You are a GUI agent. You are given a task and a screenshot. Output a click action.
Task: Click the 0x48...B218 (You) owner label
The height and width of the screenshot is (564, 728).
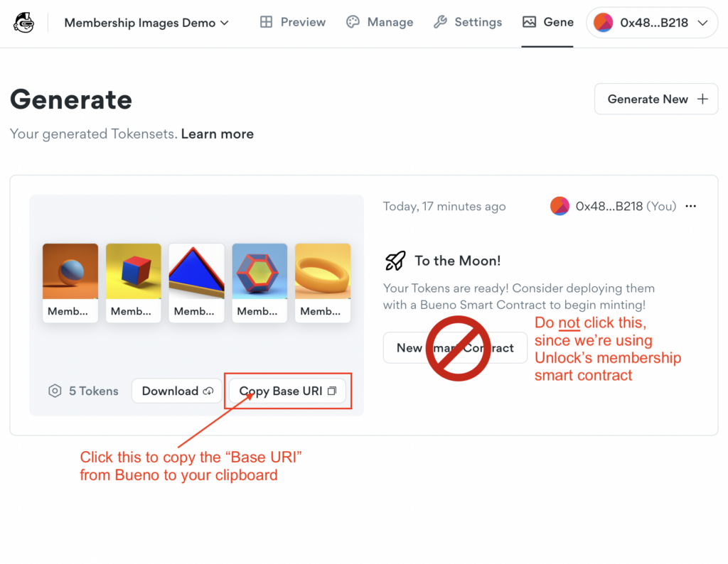tap(626, 207)
